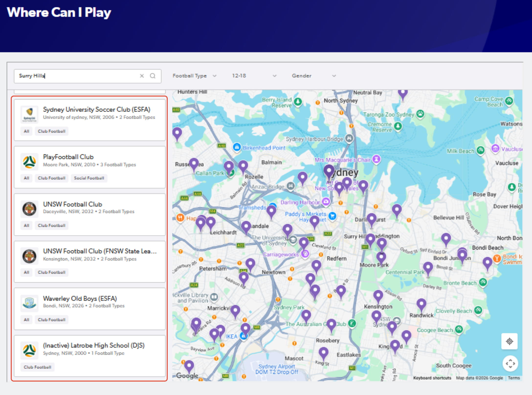Select Club Football tag on Sydney University card

click(x=52, y=131)
